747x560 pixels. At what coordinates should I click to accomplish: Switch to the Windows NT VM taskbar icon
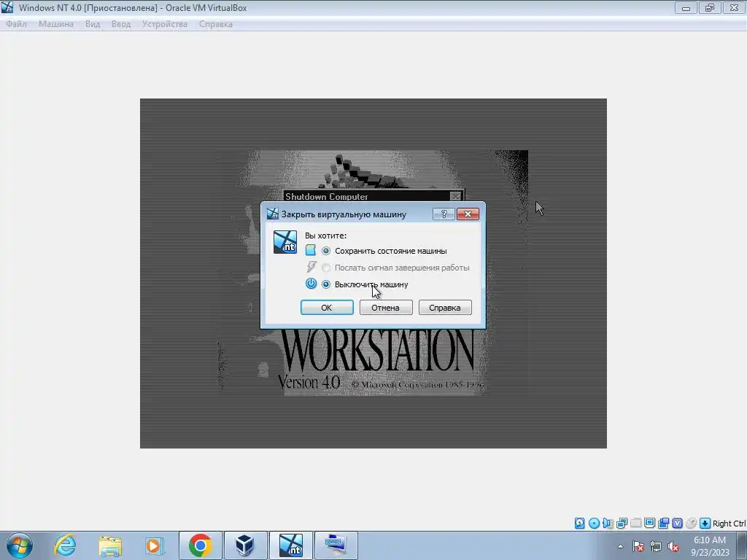click(x=290, y=545)
